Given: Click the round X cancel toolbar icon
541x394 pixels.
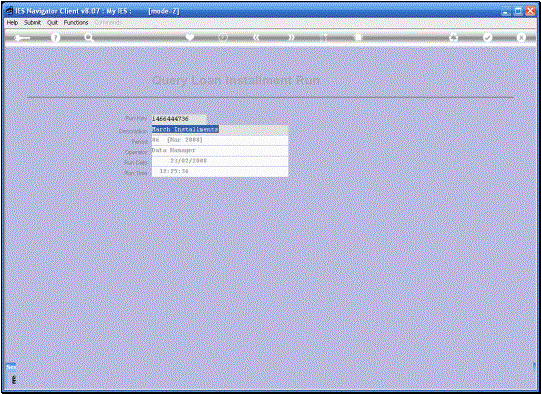Looking at the screenshot, I should (x=521, y=37).
